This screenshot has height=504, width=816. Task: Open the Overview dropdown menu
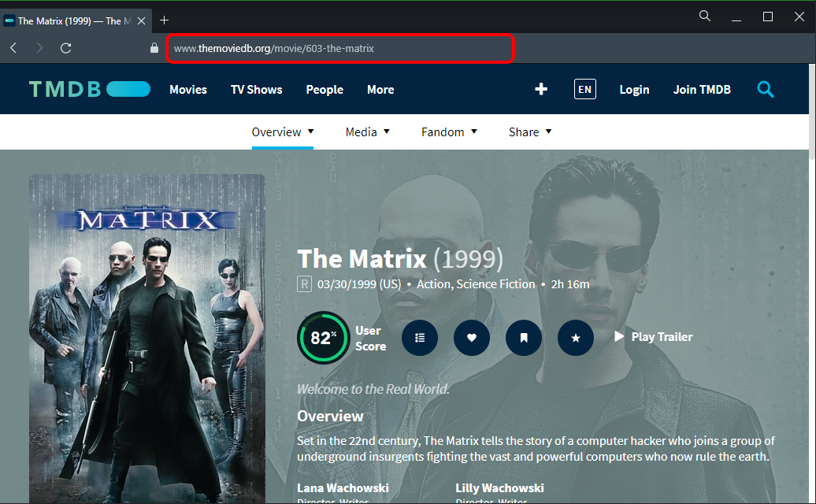click(x=283, y=132)
